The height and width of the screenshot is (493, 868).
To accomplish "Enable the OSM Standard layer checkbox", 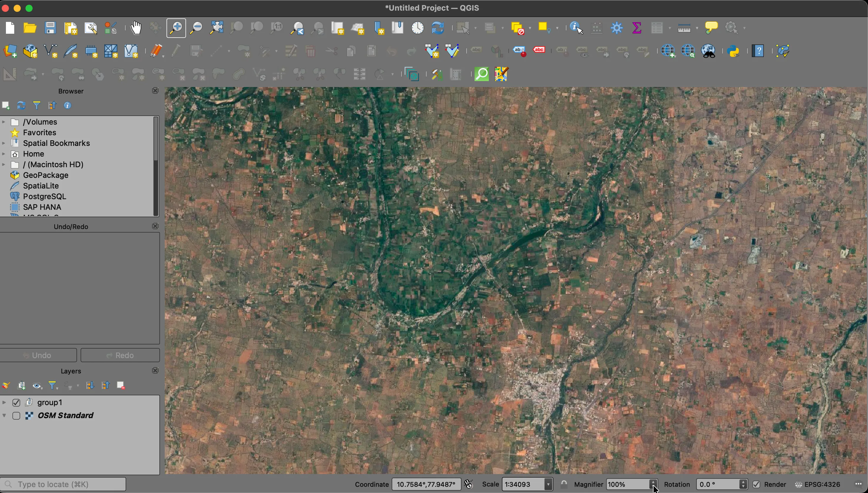I will (16, 415).
